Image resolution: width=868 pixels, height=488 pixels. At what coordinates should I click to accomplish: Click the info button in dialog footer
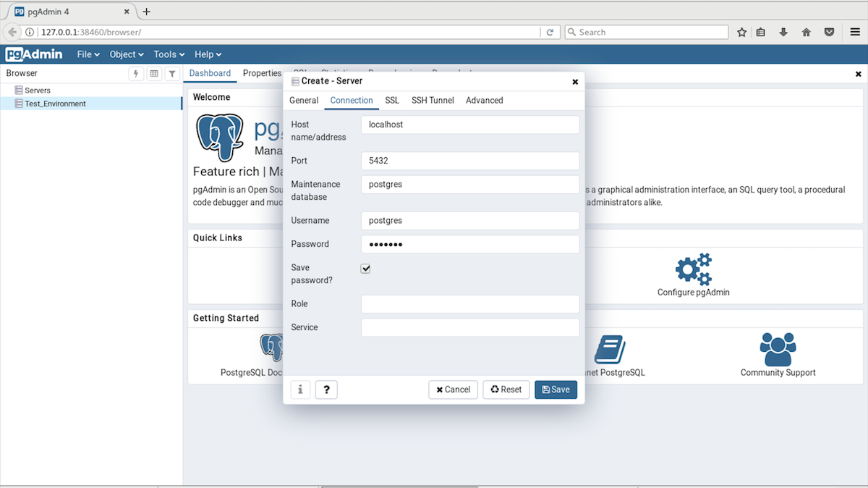tap(300, 390)
